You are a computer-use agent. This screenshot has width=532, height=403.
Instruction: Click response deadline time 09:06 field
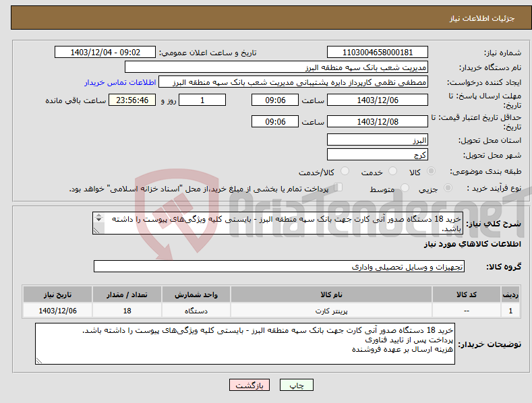(x=275, y=100)
